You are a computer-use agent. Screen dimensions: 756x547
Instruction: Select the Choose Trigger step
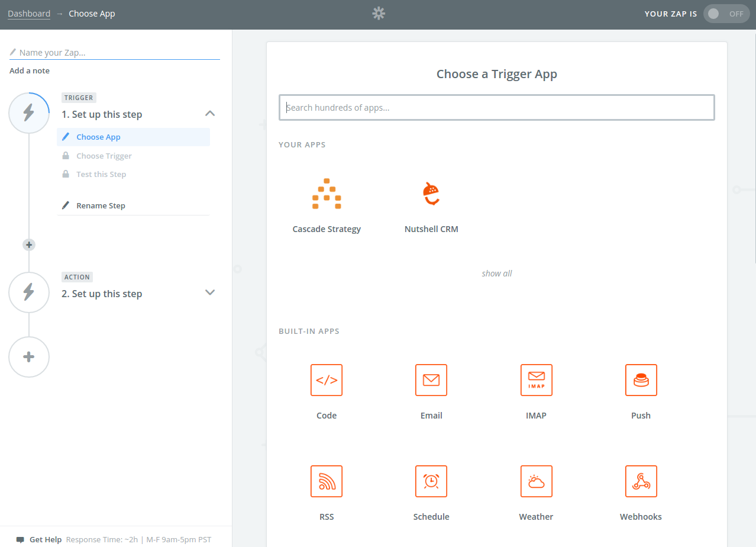point(104,156)
